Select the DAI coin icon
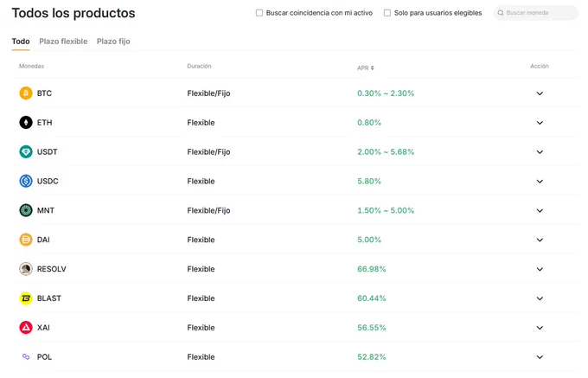This screenshot has width=588, height=378. [x=26, y=240]
